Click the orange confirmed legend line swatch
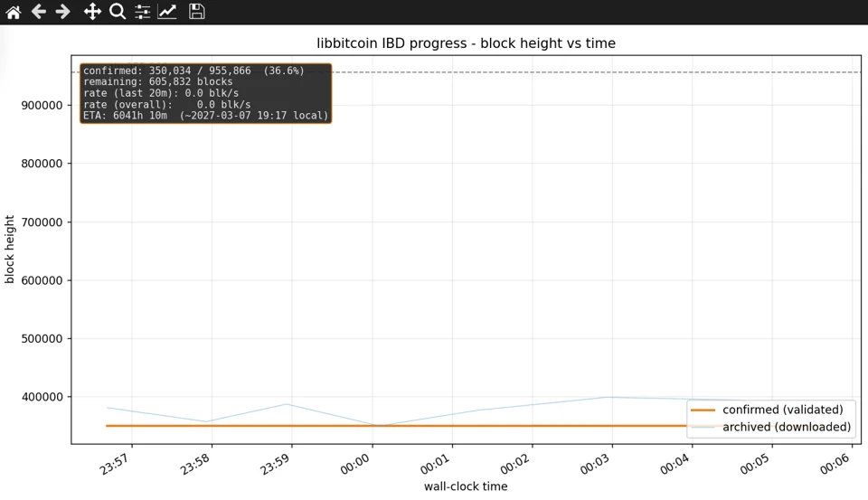 click(x=703, y=410)
